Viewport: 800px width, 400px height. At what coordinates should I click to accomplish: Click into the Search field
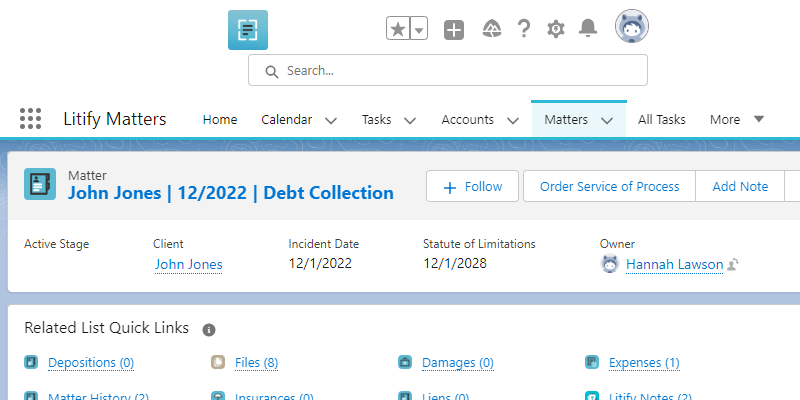[448, 70]
